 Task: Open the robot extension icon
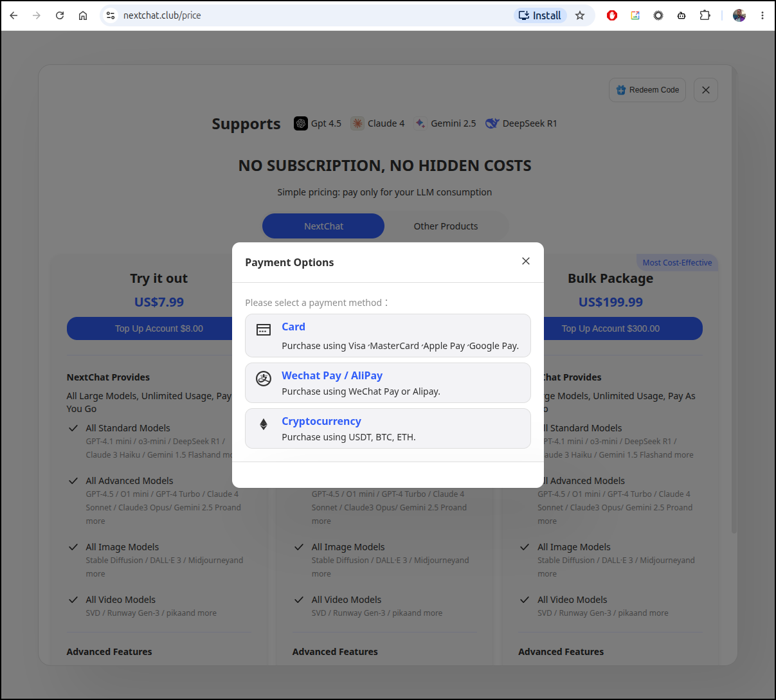(x=681, y=15)
